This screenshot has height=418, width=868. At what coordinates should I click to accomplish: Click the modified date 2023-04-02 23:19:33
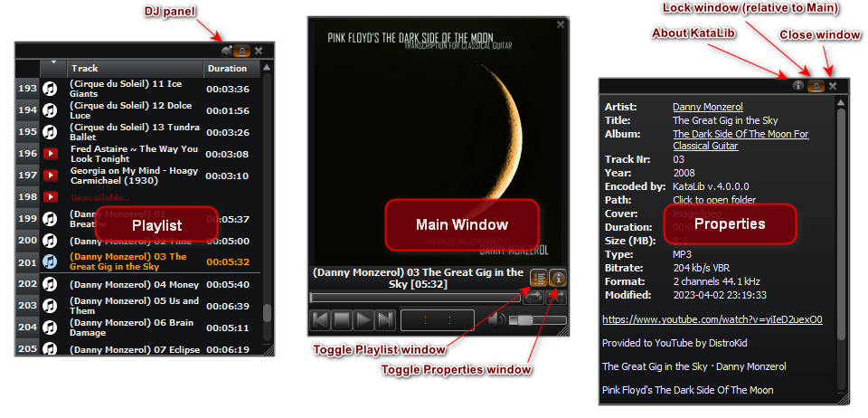pyautogui.click(x=720, y=295)
